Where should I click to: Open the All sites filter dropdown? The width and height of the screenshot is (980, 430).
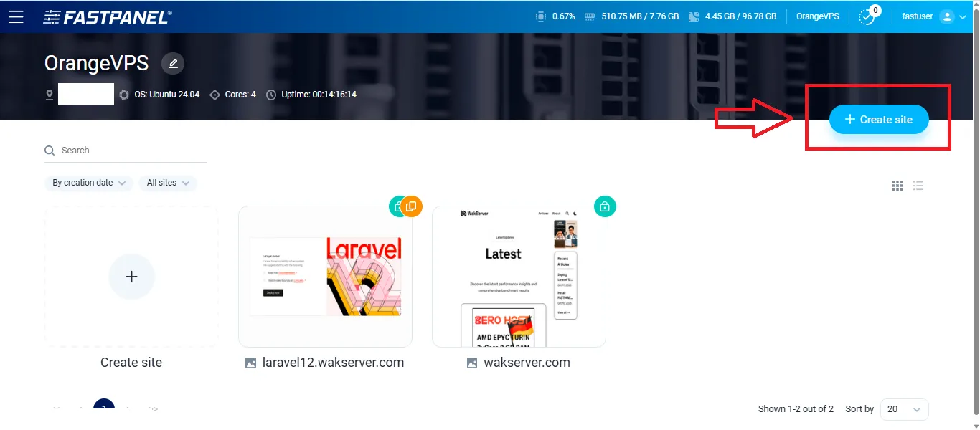167,183
